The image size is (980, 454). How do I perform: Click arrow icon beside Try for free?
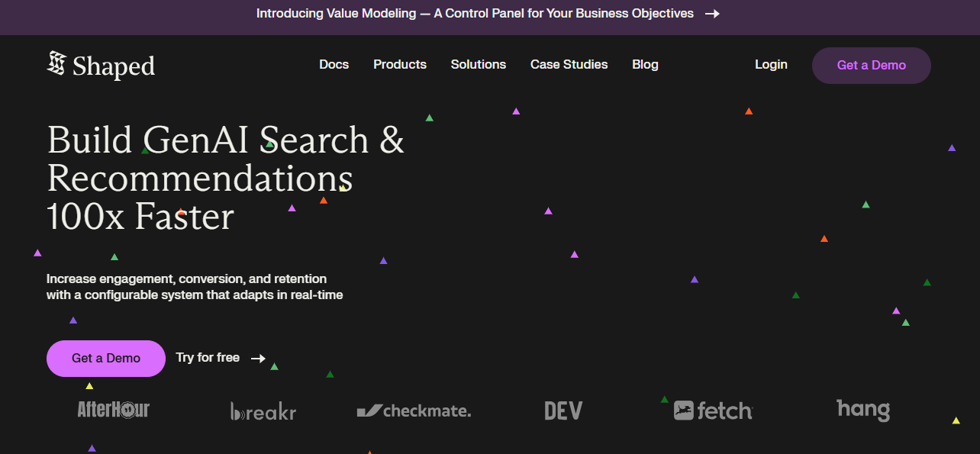point(258,358)
